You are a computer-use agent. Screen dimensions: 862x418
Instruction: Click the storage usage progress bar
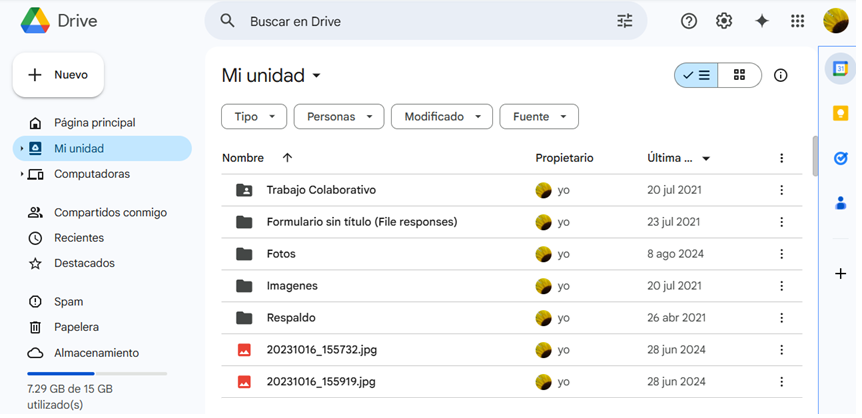click(97, 373)
